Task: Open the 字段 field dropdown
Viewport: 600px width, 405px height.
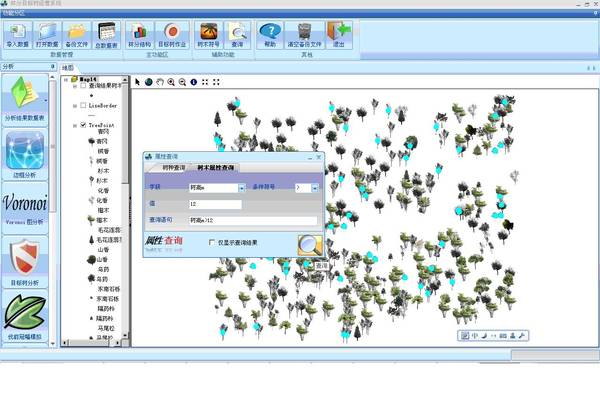Action: pyautogui.click(x=241, y=188)
